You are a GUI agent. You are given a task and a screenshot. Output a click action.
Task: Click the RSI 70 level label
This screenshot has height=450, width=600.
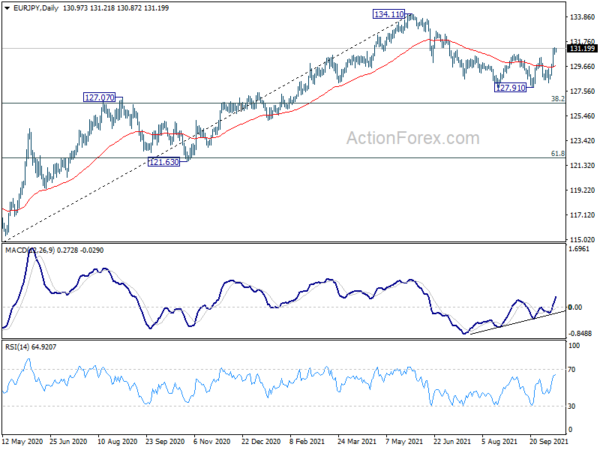(x=572, y=370)
